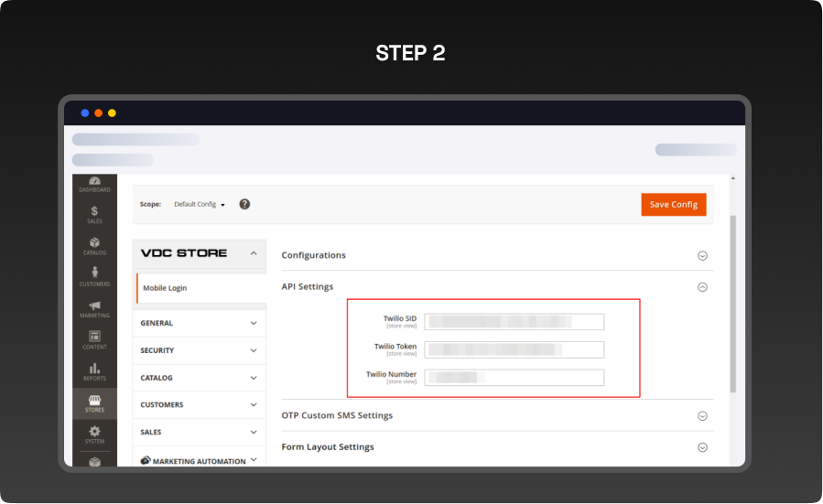Image resolution: width=823 pixels, height=504 pixels.
Task: Open the Reports chart icon
Action: point(94,370)
